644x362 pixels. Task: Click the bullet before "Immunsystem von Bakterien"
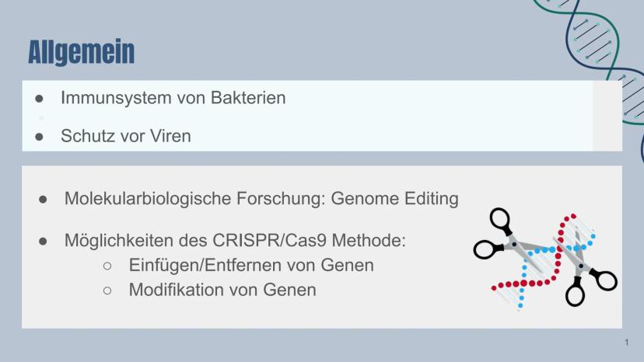tap(40, 99)
